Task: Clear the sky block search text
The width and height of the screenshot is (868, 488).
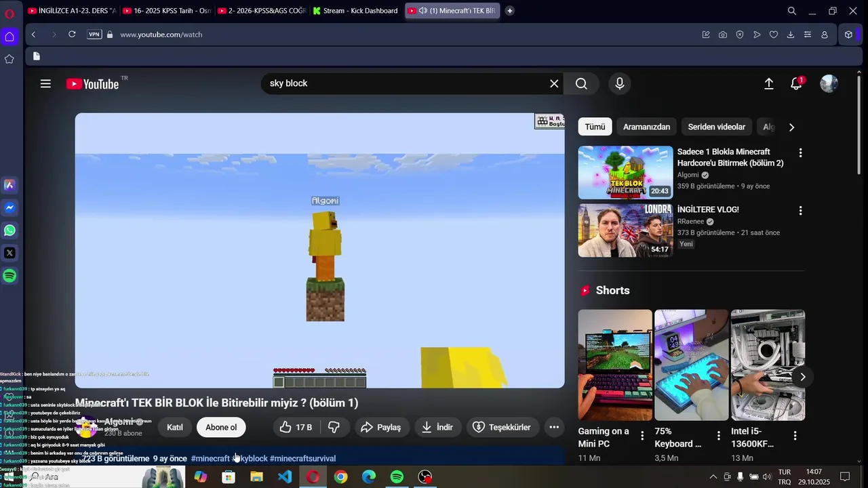Action: [554, 83]
